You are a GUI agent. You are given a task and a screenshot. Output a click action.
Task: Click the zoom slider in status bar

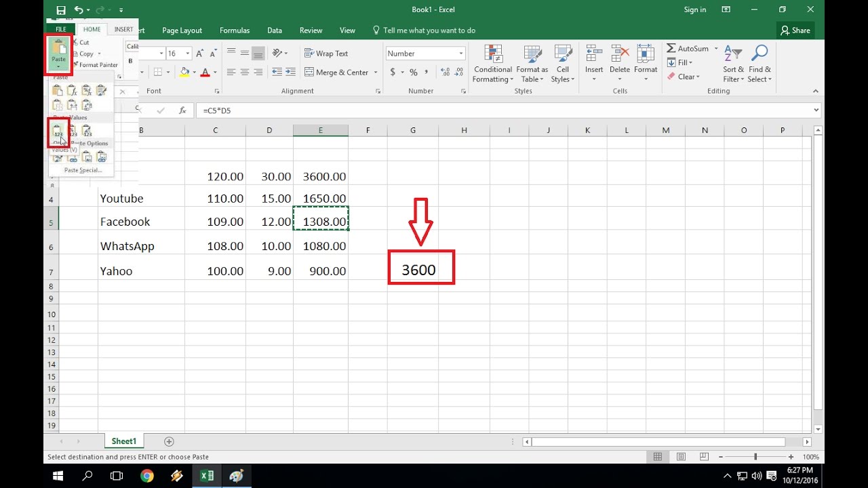(755, 457)
